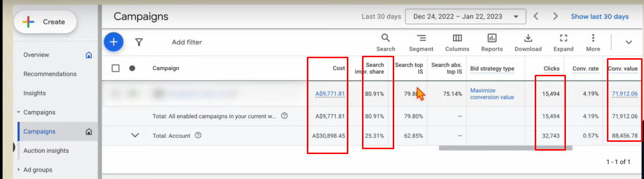Click Show last 30 days link

[x=600, y=17]
